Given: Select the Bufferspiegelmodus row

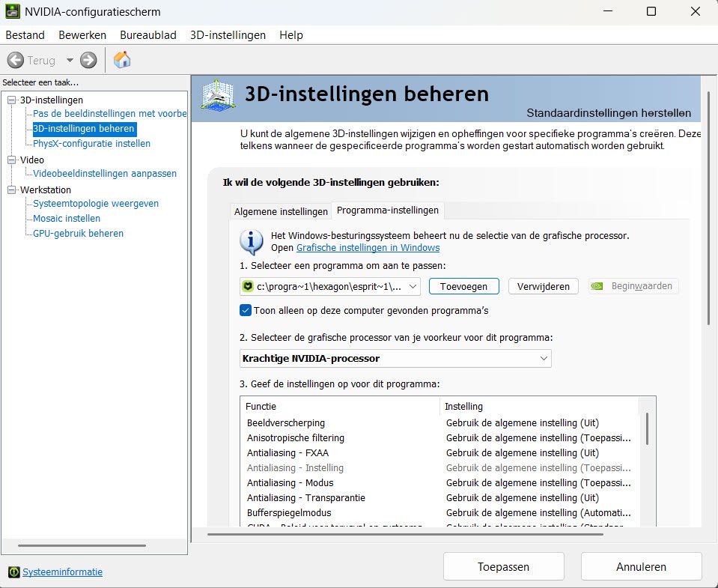Looking at the screenshot, I should click(x=439, y=513).
